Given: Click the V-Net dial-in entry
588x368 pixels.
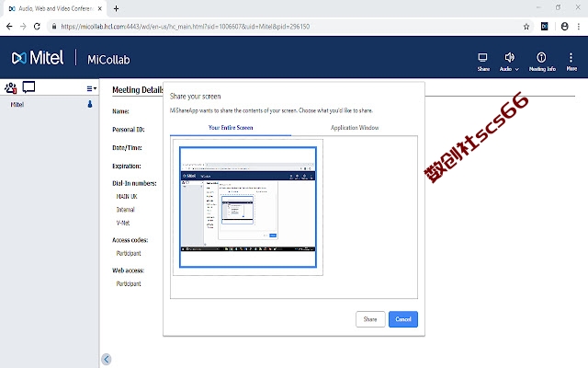Looking at the screenshot, I should [123, 223].
